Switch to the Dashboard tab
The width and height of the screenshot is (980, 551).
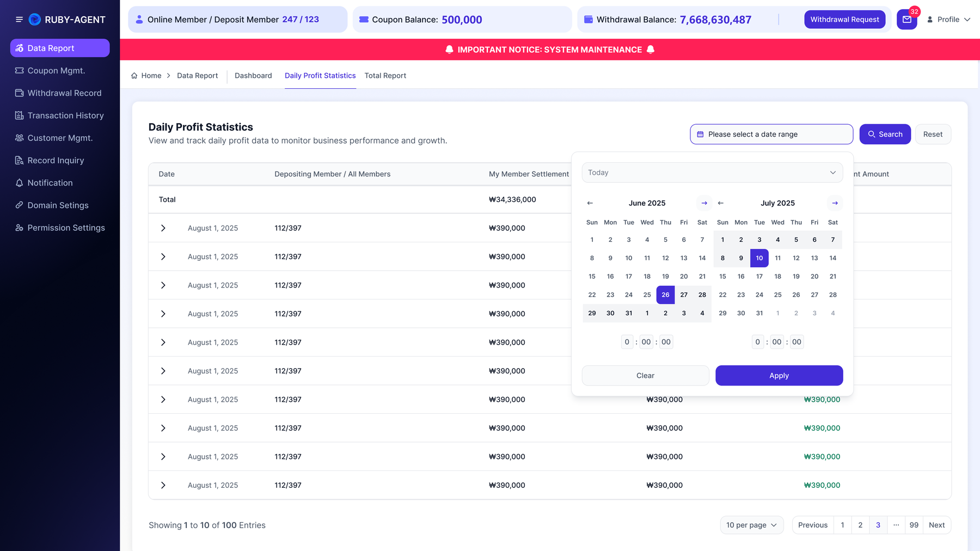(x=253, y=76)
